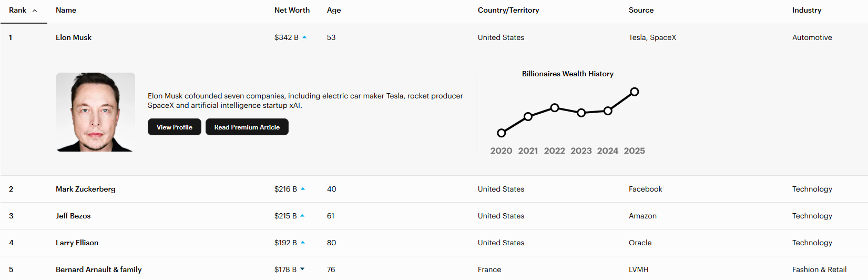Screen dimensions: 868x280
Task: Expand the Jeff Bezos row
Action: (x=73, y=216)
